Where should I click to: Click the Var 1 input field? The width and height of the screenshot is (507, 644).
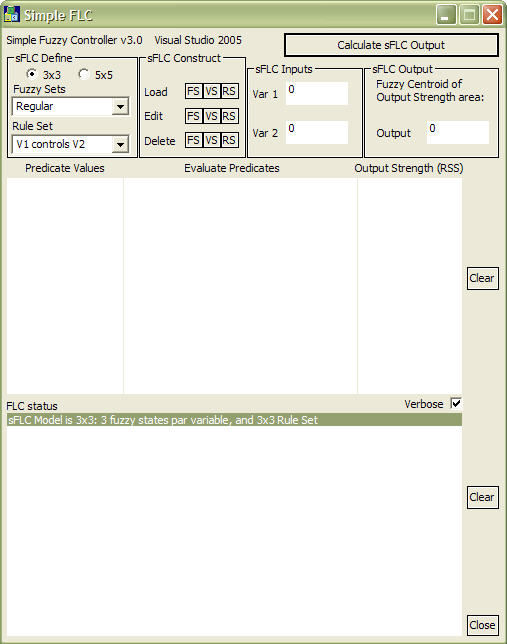(317, 93)
